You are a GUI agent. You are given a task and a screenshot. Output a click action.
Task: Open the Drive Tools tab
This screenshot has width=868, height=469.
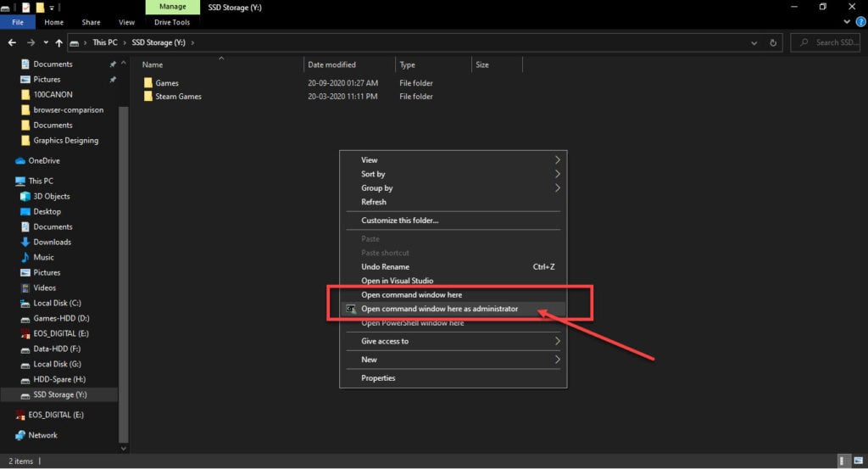coord(171,22)
